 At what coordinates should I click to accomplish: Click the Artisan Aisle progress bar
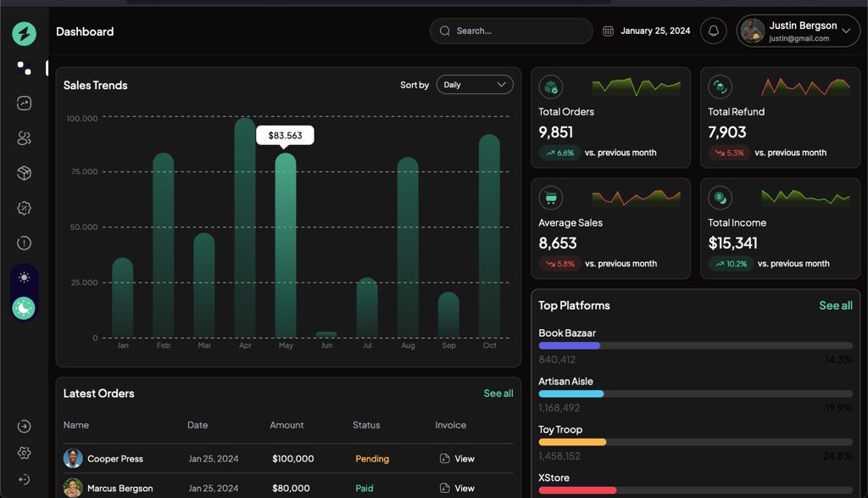click(695, 394)
